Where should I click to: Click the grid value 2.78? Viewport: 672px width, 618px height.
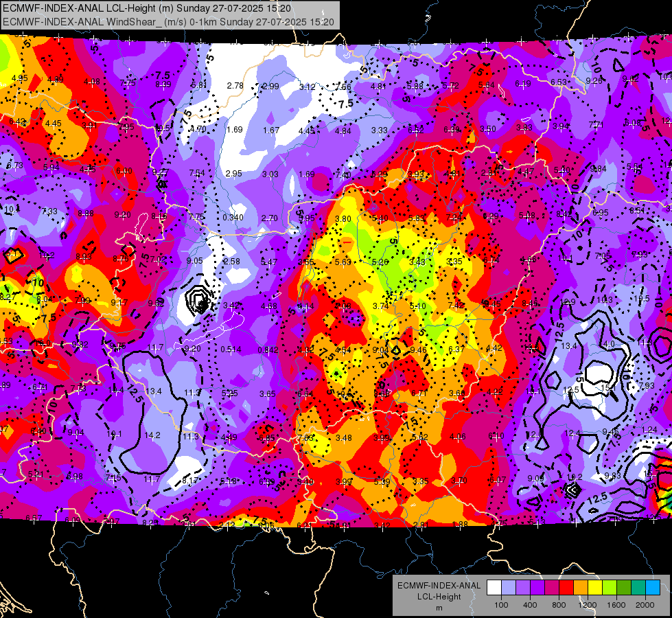click(x=235, y=86)
